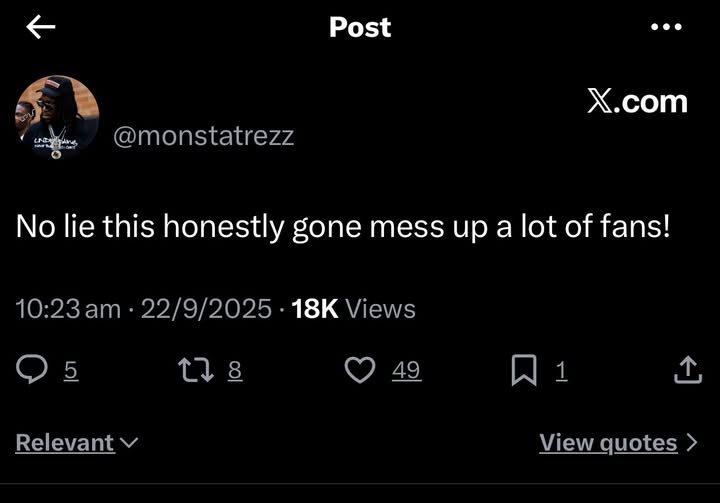Image resolution: width=720 pixels, height=503 pixels.
Task: Open the View quotes link
Action: (608, 442)
